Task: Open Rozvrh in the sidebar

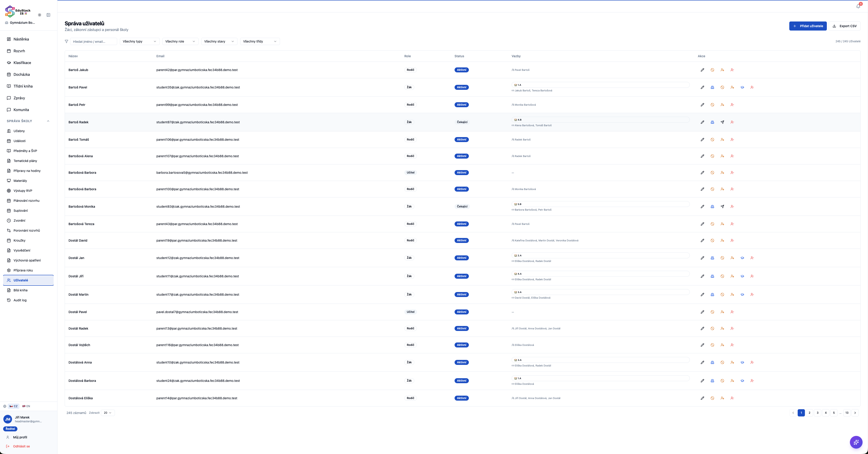Action: click(28, 51)
